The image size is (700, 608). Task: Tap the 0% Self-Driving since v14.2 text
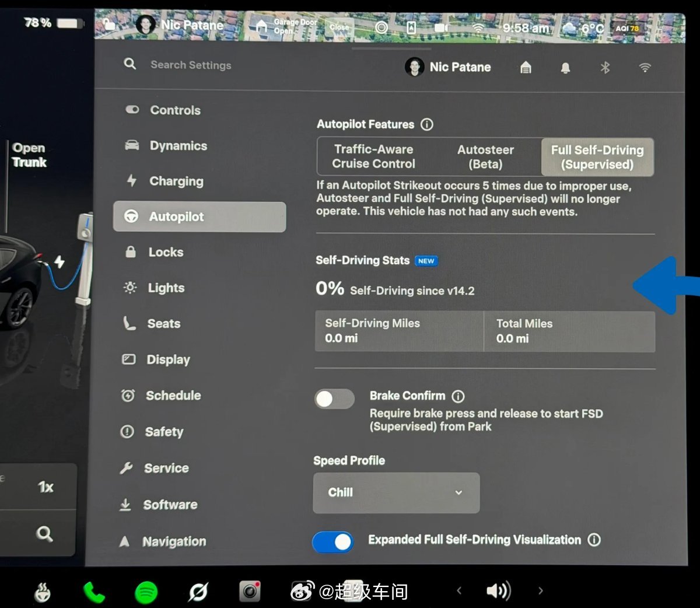(x=395, y=289)
